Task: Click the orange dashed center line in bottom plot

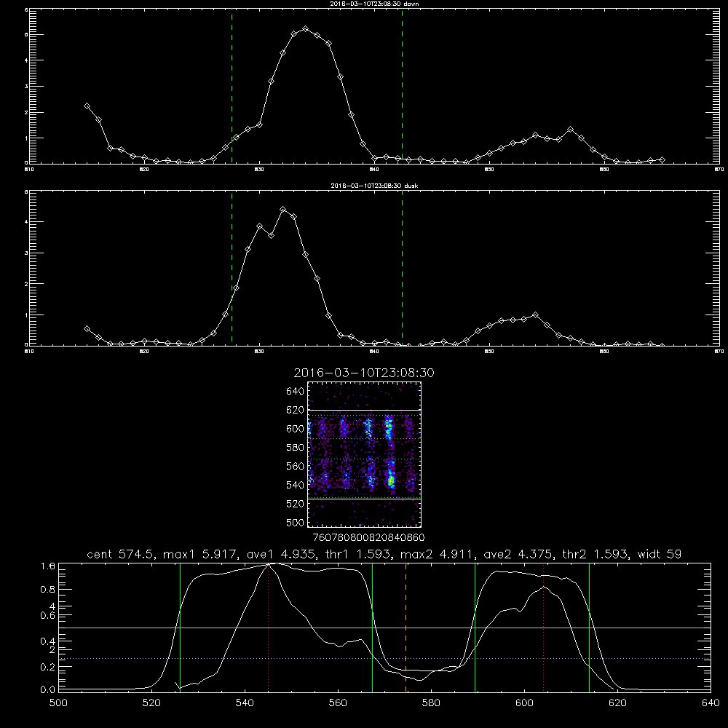Action: pyautogui.click(x=405, y=627)
